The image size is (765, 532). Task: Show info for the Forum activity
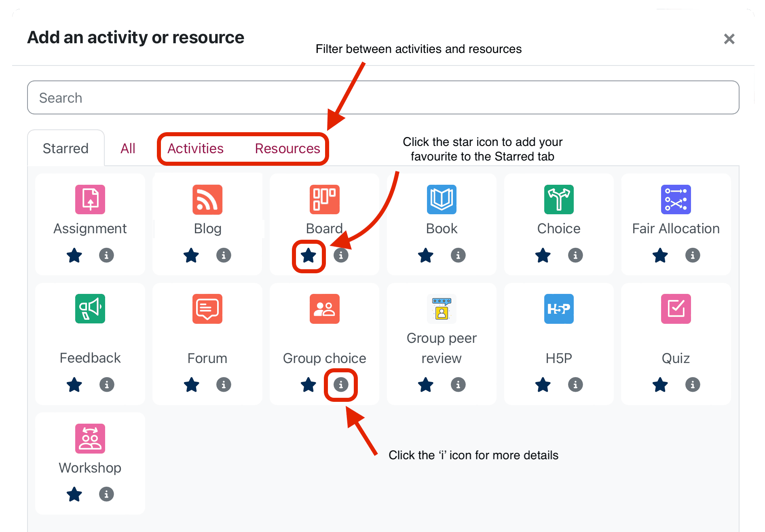(x=224, y=384)
